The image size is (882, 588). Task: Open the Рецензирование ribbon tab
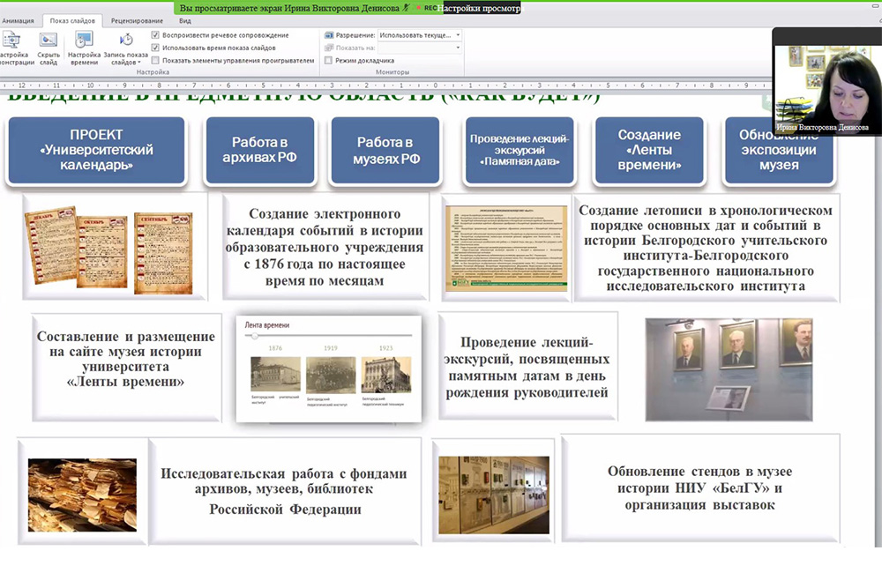(x=137, y=20)
